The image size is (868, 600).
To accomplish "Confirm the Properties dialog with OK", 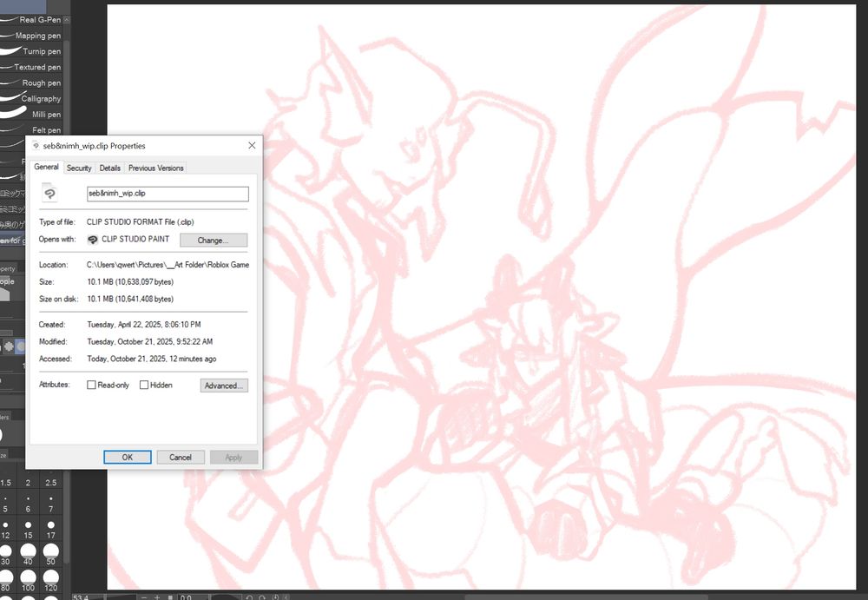I will [128, 457].
